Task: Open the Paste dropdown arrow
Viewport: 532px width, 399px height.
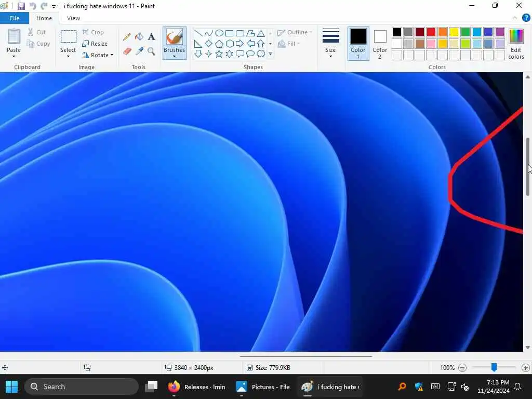Action: tap(14, 56)
